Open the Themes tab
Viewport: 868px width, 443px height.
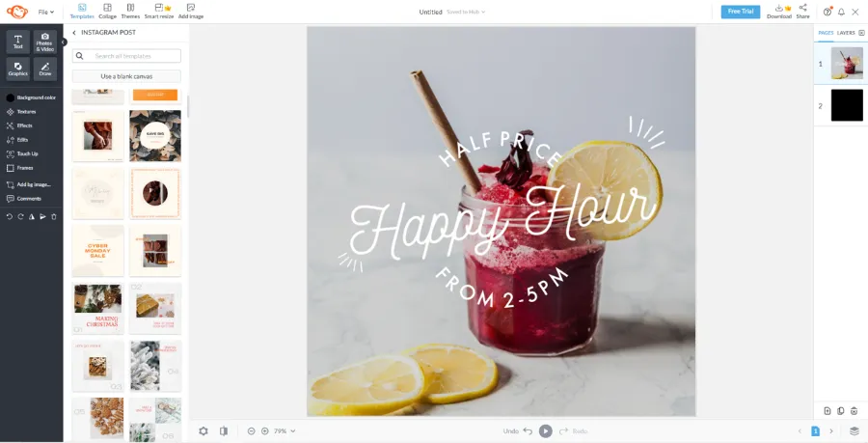(x=130, y=11)
